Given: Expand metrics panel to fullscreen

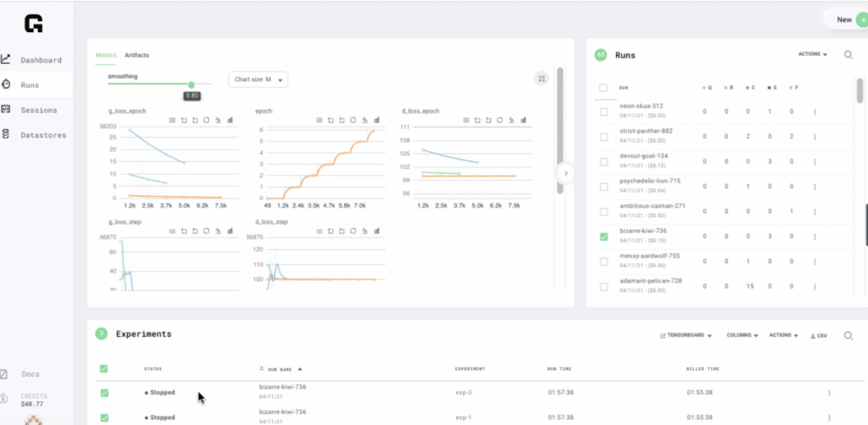Looking at the screenshot, I should (542, 79).
